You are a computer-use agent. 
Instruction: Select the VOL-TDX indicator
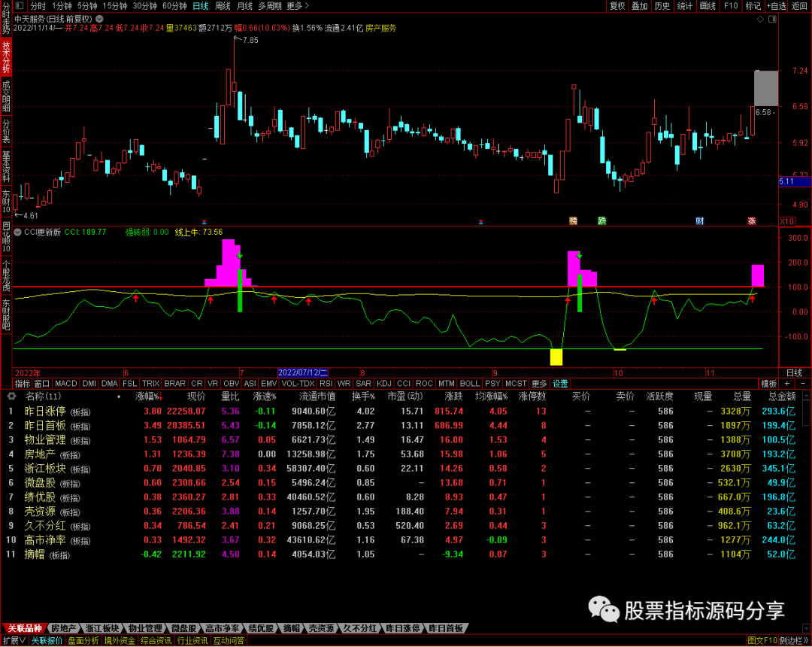298,384
